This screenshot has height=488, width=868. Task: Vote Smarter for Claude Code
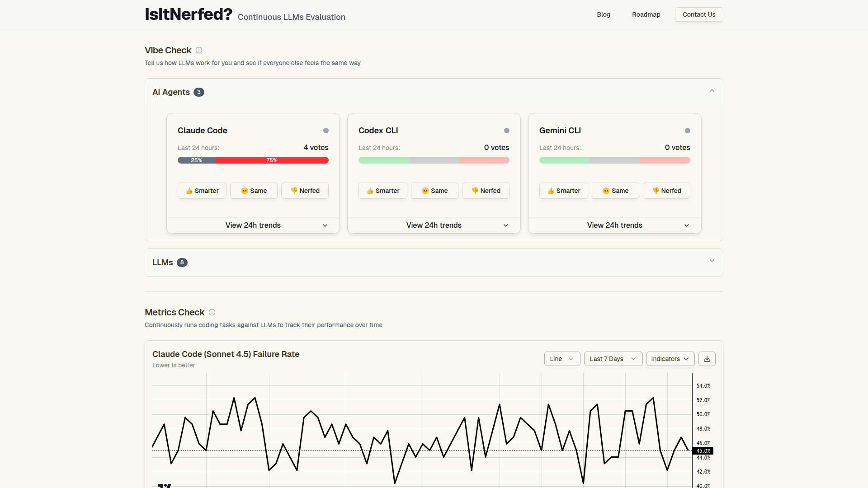click(202, 191)
